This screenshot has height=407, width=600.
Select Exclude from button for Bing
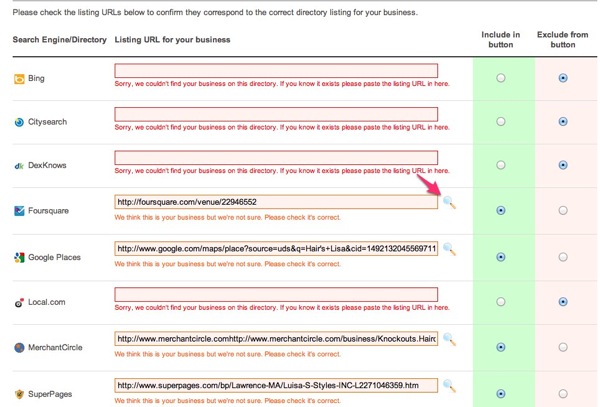(562, 78)
